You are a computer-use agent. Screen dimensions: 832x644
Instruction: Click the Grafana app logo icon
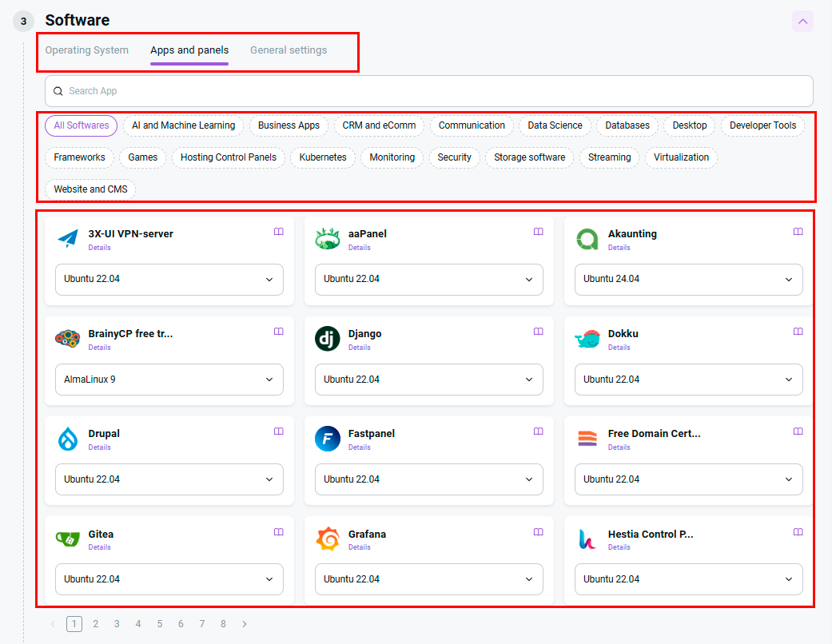click(328, 539)
